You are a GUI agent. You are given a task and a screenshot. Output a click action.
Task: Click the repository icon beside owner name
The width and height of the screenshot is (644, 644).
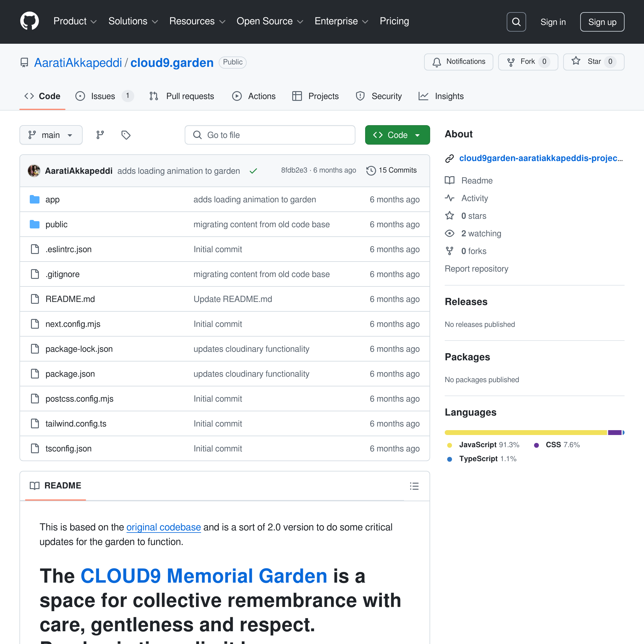(24, 63)
